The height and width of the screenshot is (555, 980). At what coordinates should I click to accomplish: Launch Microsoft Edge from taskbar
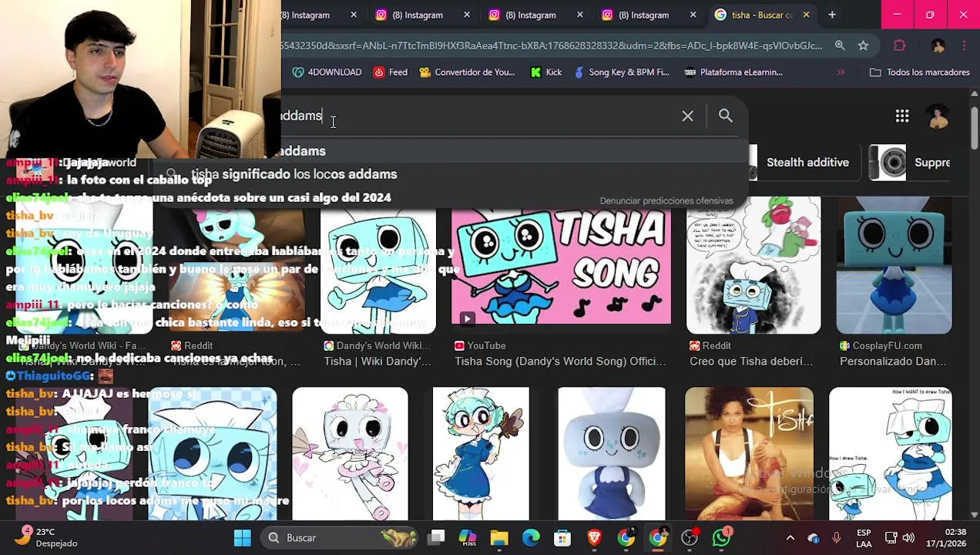(x=531, y=538)
